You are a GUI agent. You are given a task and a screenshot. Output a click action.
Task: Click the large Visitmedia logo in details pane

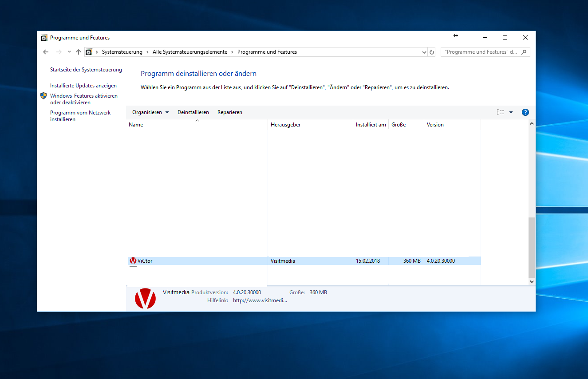[x=145, y=298]
